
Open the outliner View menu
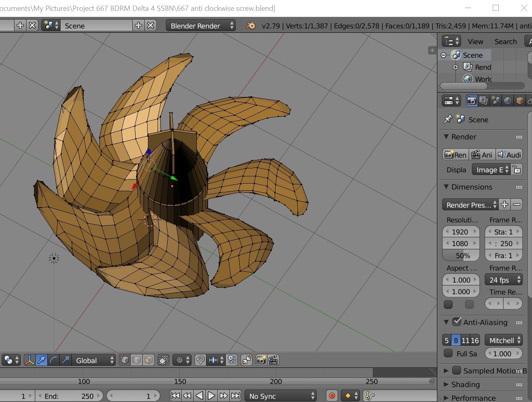tap(475, 42)
